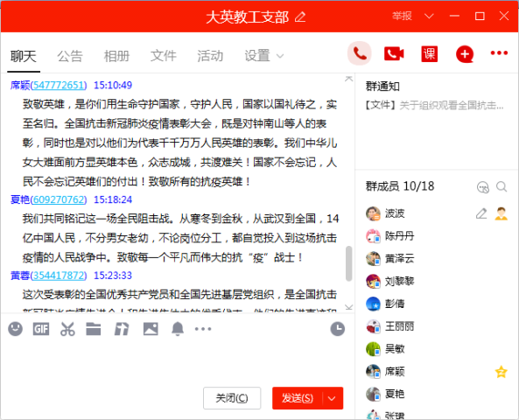Click the star icon beside 席颖

click(501, 371)
